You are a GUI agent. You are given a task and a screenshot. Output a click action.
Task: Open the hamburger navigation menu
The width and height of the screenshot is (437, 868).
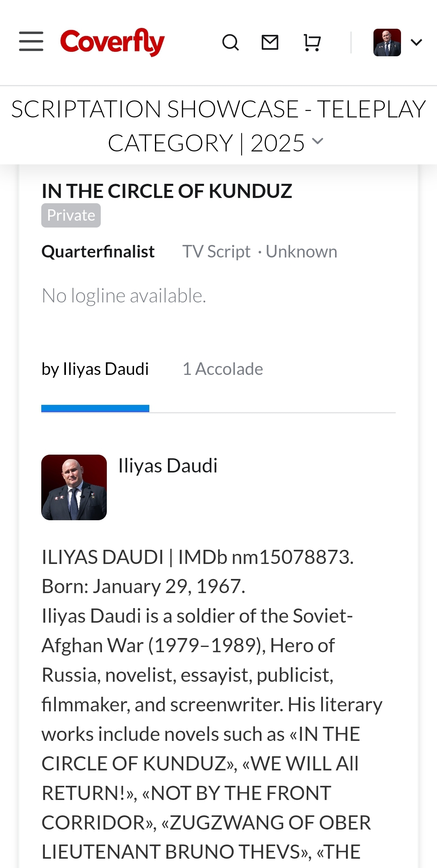(x=31, y=42)
